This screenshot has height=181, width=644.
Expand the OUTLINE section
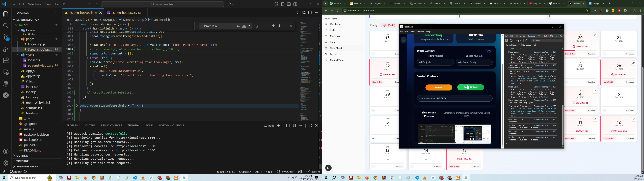22,156
